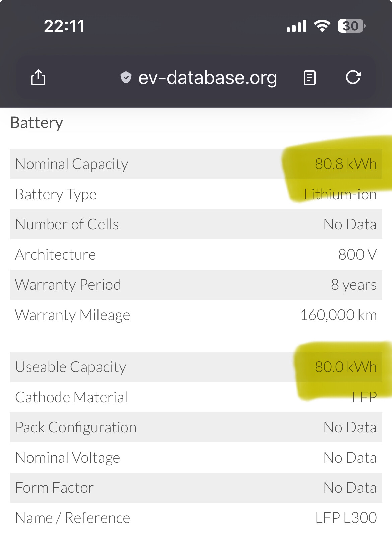Tap the highlighted 80.8 kWh value
Image resolution: width=392 pixels, height=548 pixels.
(x=345, y=164)
